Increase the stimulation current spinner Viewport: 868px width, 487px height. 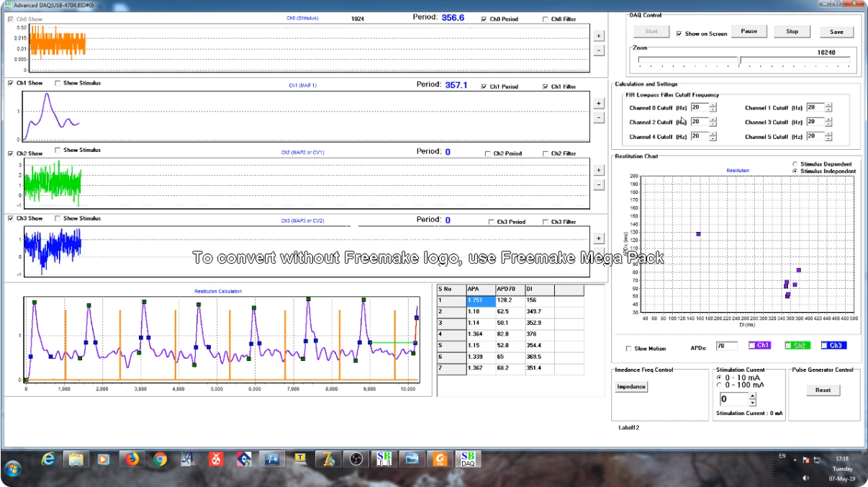753,396
